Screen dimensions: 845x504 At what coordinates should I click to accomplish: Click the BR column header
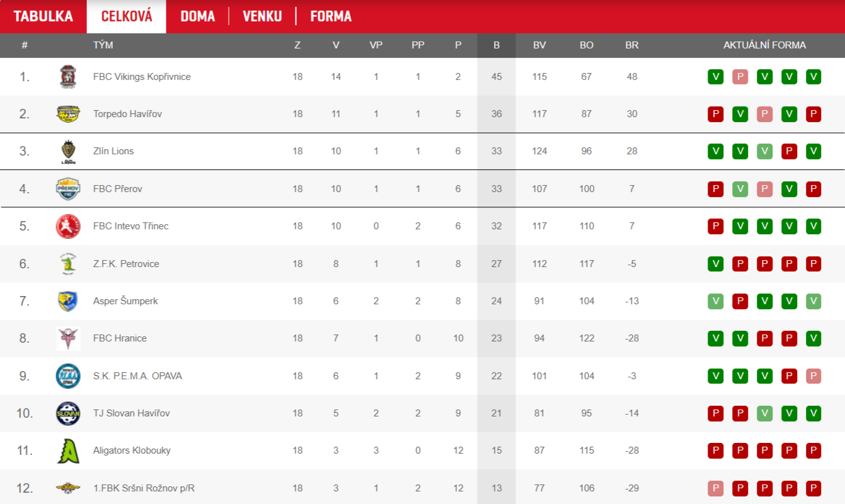pyautogui.click(x=632, y=45)
